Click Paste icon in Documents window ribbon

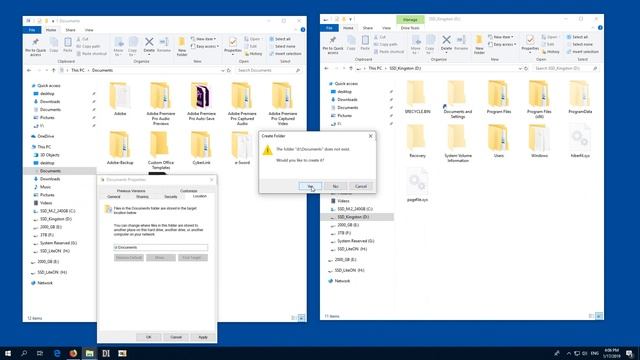pos(68,45)
